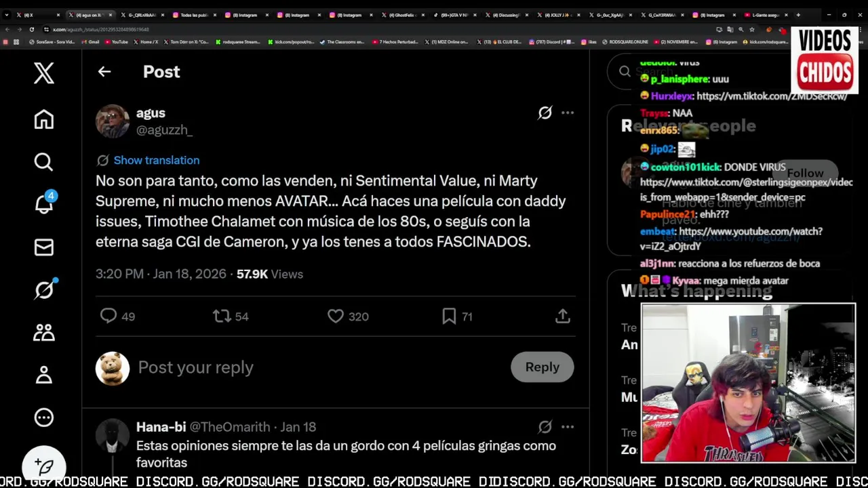Click Show translation
This screenshot has height=488, width=868.
pos(156,161)
